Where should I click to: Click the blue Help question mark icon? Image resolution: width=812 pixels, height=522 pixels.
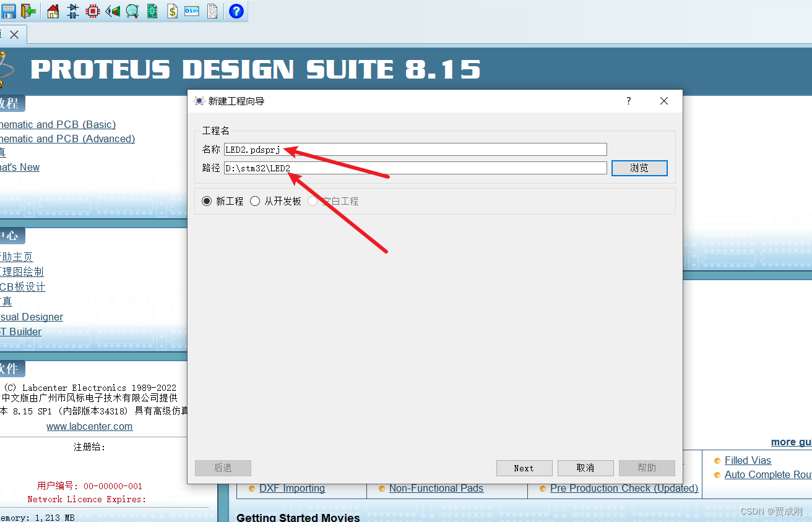click(x=236, y=11)
